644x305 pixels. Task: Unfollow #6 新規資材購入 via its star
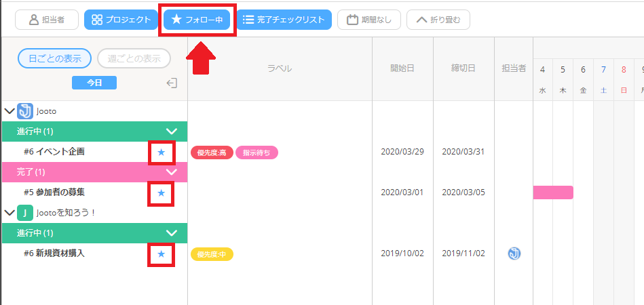[x=162, y=254]
